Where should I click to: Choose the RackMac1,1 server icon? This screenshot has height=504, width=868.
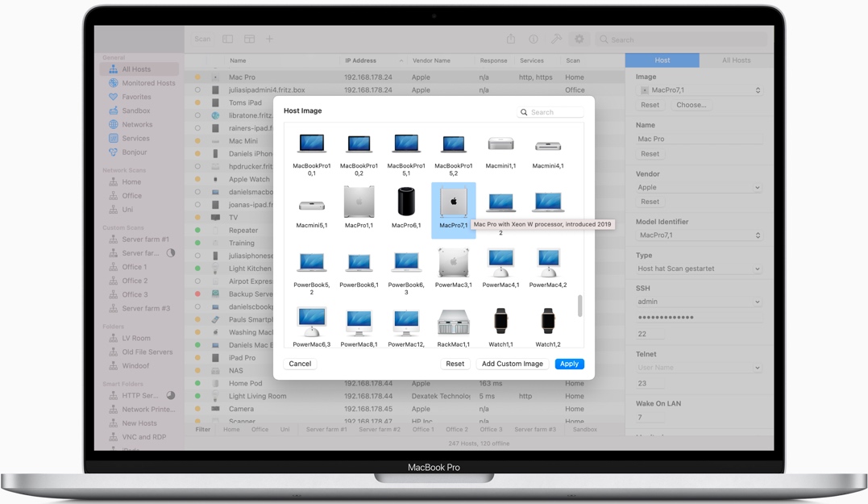(x=453, y=322)
